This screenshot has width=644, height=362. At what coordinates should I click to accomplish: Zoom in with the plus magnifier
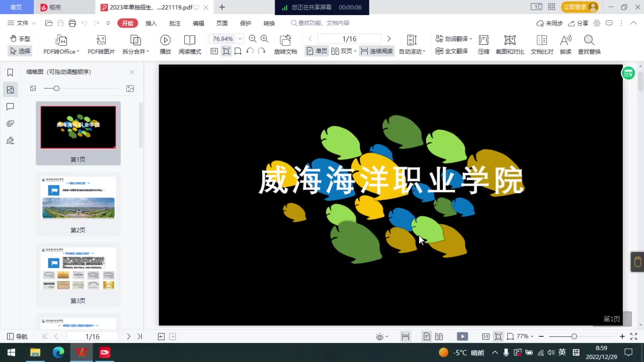coord(265,39)
